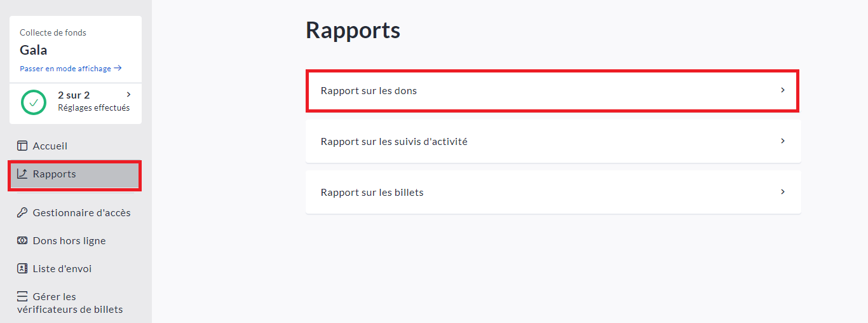Open Liste d'envoi in sidebar

pyautogui.click(x=62, y=268)
